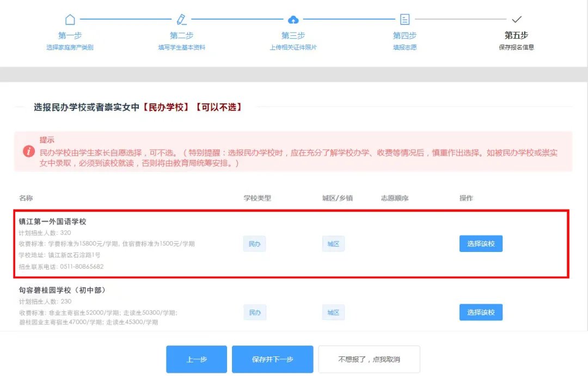This screenshot has width=588, height=376.
Task: Click the 志愿顺序 column header
Action: (x=395, y=198)
